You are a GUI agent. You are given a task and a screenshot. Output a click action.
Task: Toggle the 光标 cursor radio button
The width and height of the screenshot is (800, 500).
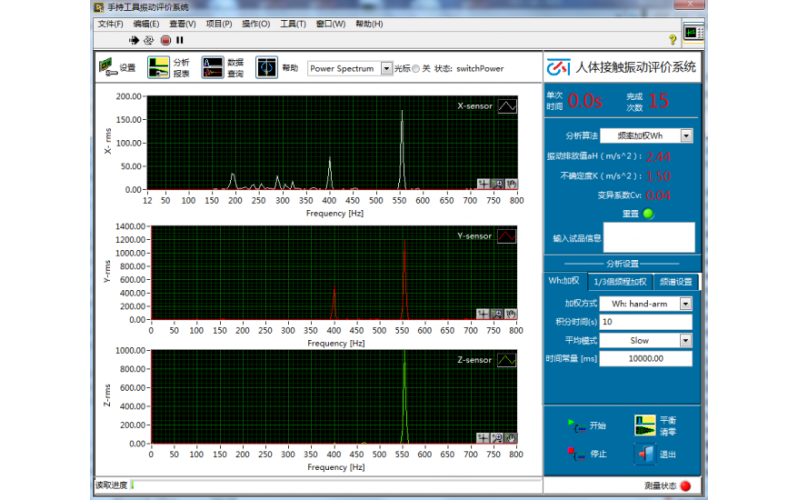[x=416, y=68]
